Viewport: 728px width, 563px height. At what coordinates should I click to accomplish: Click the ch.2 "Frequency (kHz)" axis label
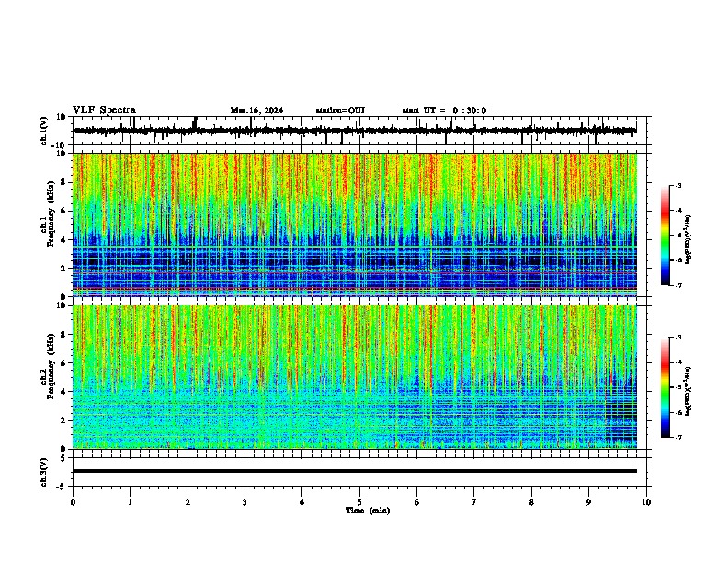(x=51, y=366)
